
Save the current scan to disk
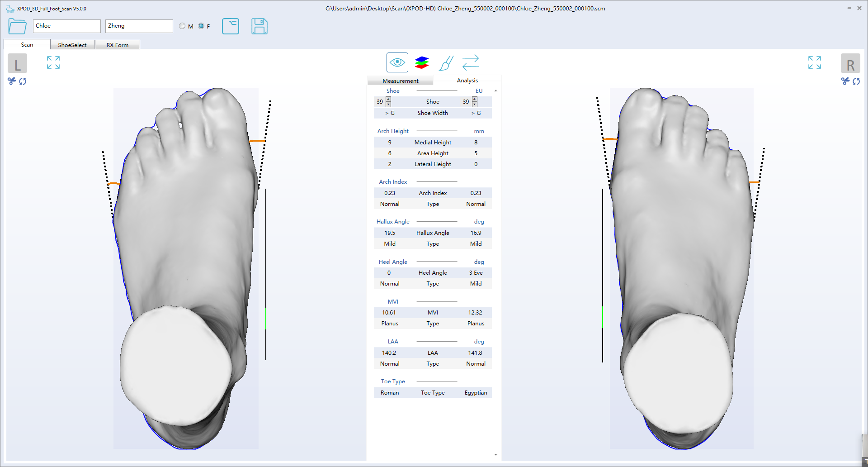(x=259, y=26)
